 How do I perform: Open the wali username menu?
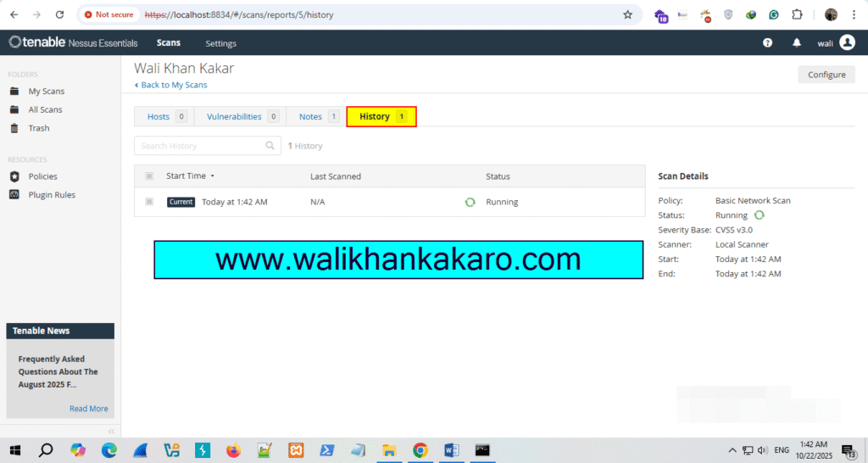(x=825, y=43)
